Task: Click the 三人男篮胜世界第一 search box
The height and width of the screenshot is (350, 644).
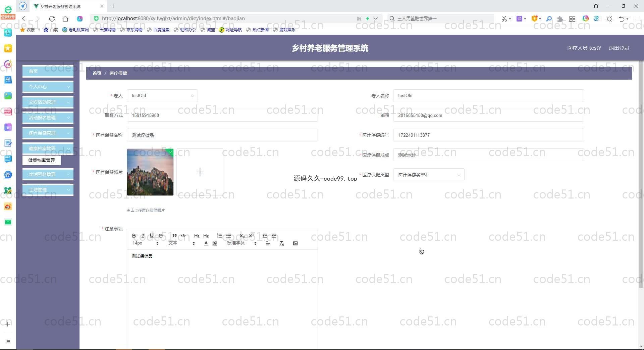Action: [x=441, y=18]
